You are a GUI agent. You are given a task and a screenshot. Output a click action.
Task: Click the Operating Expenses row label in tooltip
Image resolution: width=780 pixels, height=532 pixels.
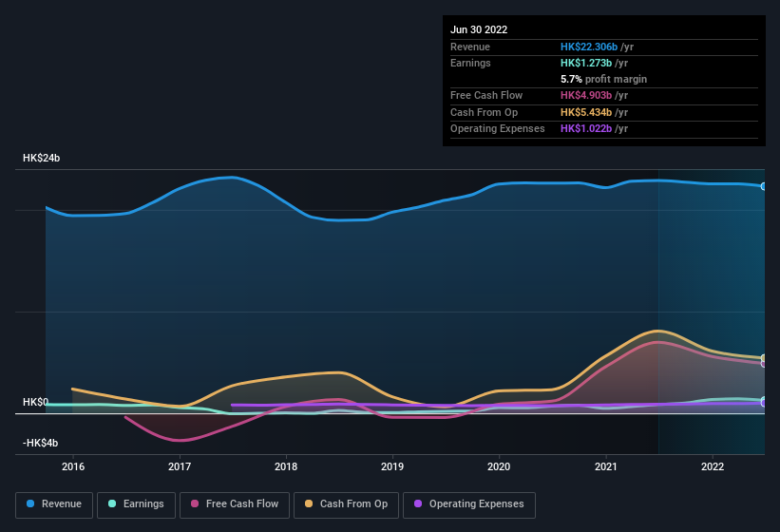(x=498, y=128)
